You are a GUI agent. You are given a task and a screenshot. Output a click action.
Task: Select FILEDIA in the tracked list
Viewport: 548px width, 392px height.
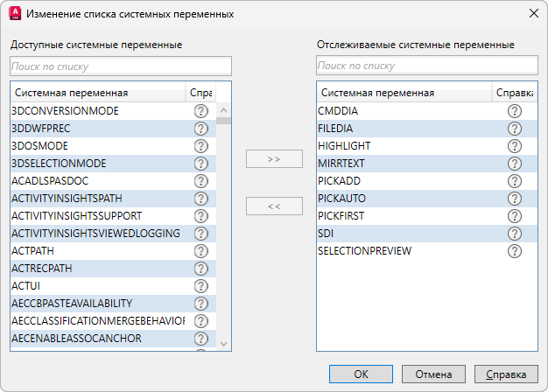coord(335,129)
